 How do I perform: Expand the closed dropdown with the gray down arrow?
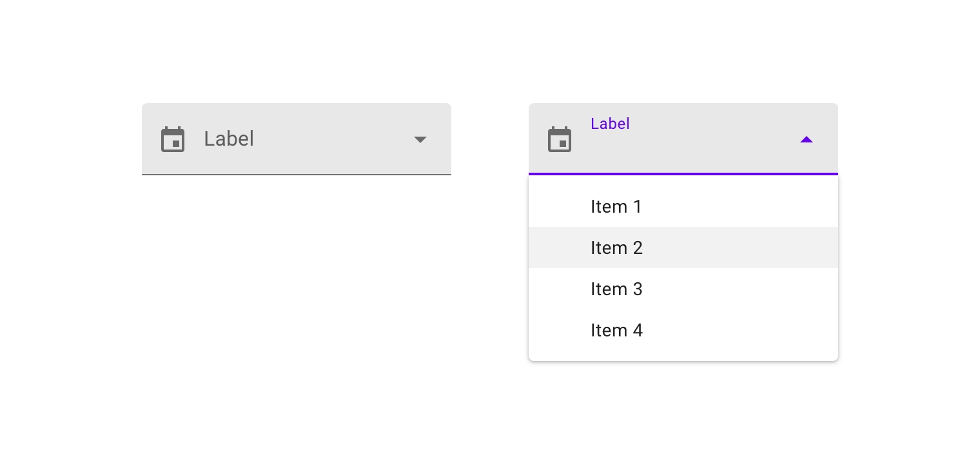[x=420, y=139]
